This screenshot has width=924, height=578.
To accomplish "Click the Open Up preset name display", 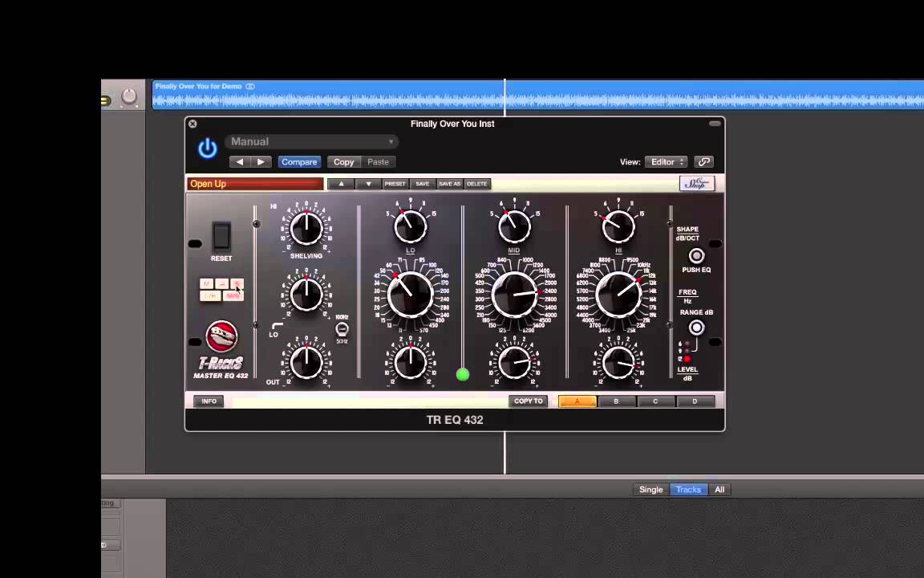I will coord(255,184).
